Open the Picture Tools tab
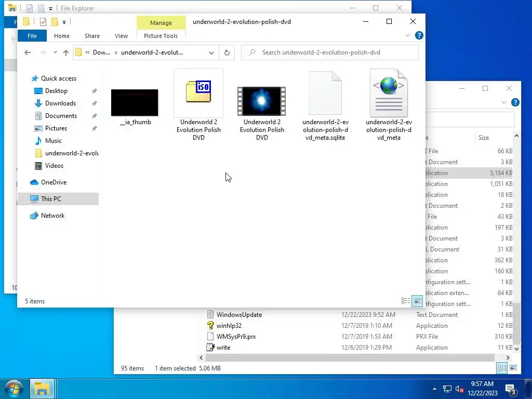Viewport: 532px width, 399px height. [161, 36]
